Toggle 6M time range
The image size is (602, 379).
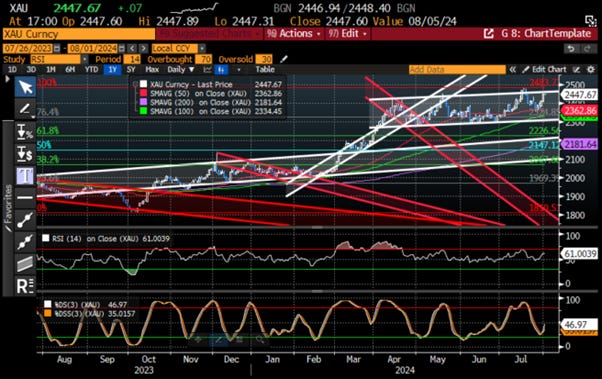(70, 70)
